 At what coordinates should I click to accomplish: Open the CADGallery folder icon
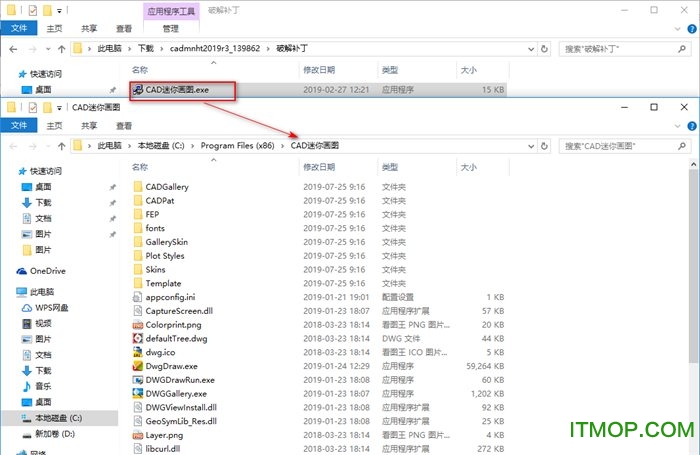pos(138,187)
